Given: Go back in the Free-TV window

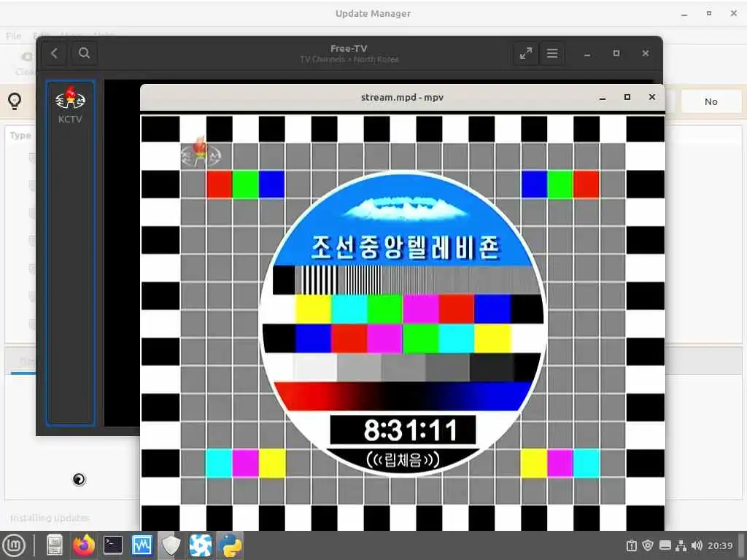Looking at the screenshot, I should pos(54,52).
